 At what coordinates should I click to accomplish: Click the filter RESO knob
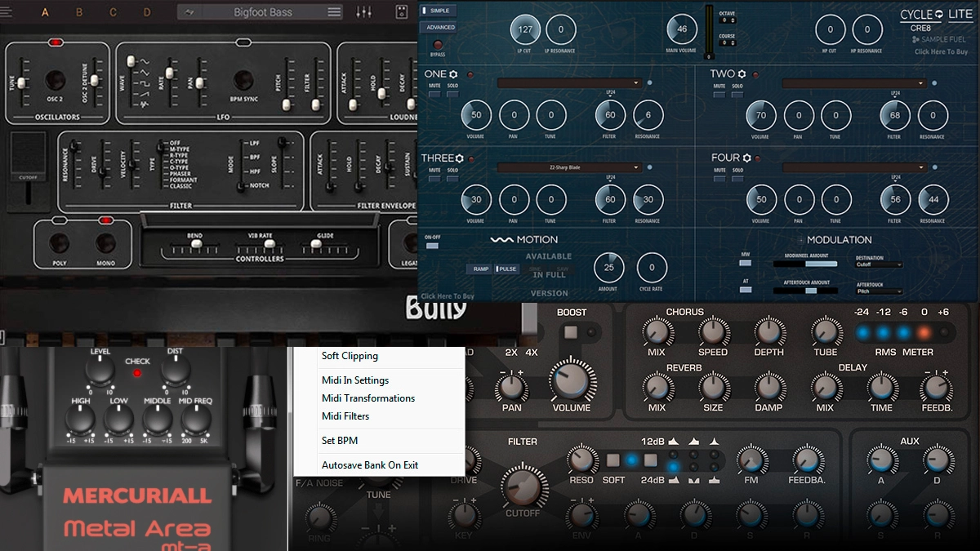click(x=581, y=460)
